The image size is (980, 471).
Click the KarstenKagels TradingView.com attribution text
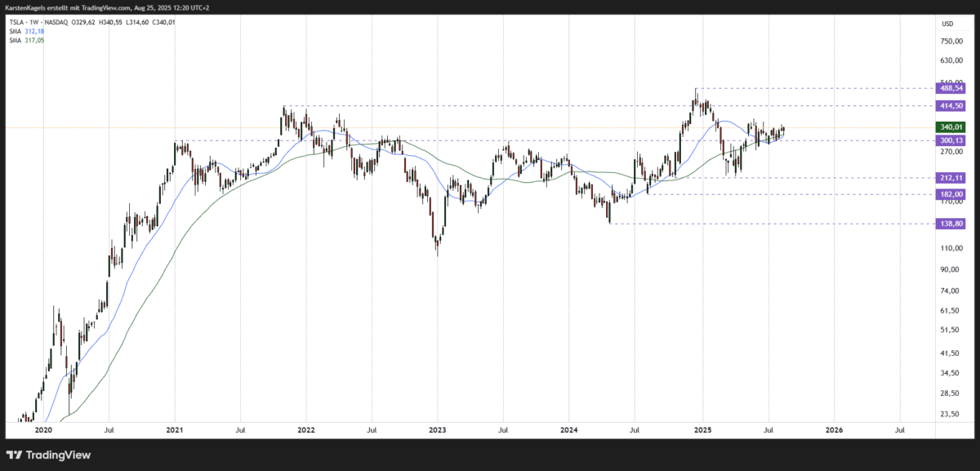point(106,7)
